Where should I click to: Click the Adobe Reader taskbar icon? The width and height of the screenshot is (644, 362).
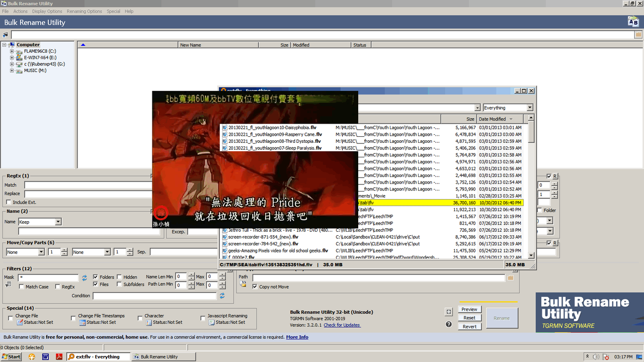pos(59,357)
